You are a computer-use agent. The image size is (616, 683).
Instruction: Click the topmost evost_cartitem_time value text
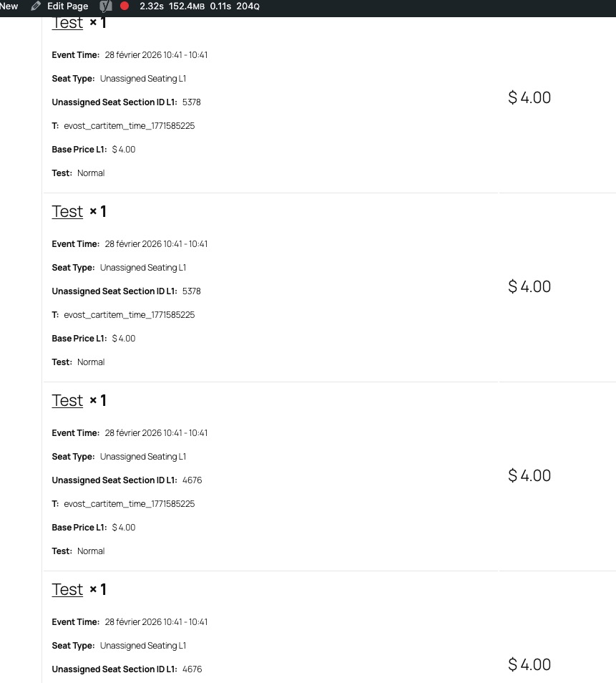pos(129,126)
